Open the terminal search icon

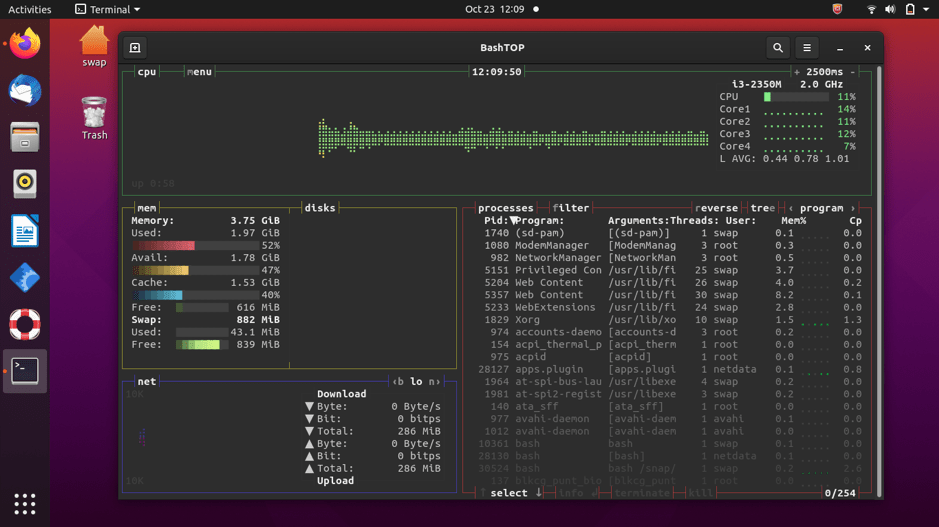(777, 47)
